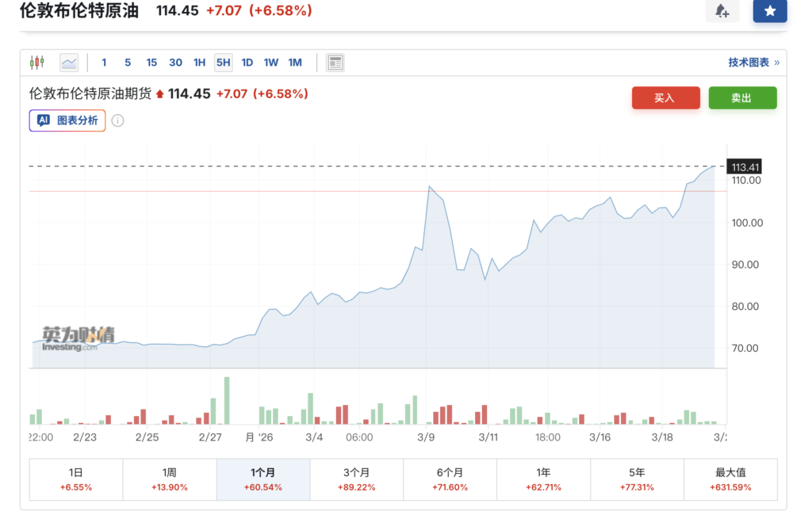Select the 15-minute chart interval

[x=151, y=63]
